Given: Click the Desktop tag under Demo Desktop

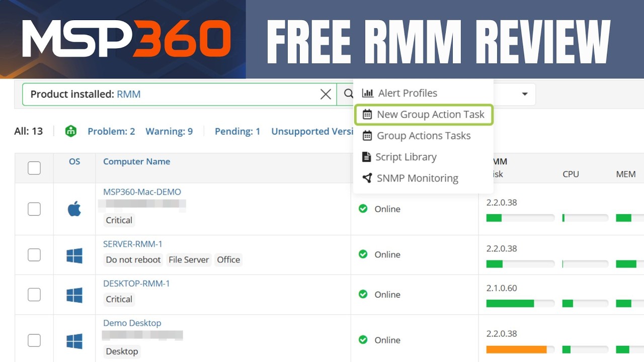Looking at the screenshot, I should tap(122, 351).
